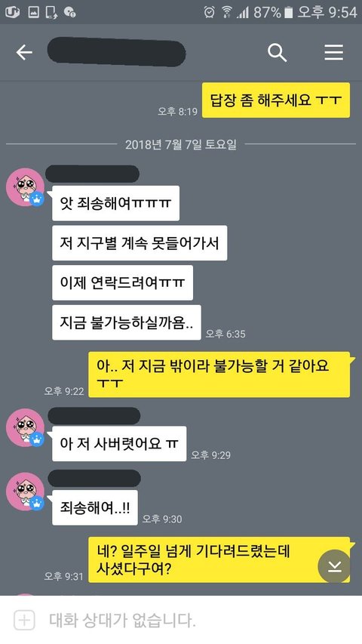This screenshot has width=362, height=644.
Task: Tap the plus attachment icon
Action: pos(24,620)
